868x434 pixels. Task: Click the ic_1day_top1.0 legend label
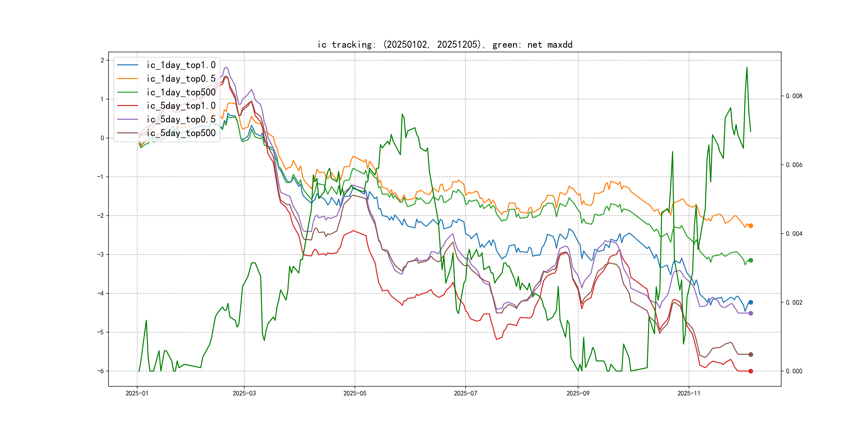point(181,65)
